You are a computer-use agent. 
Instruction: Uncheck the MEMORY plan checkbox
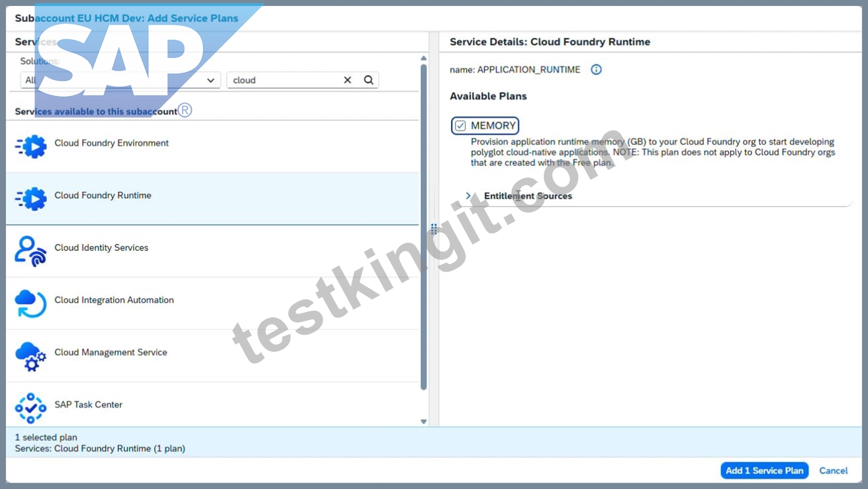460,126
